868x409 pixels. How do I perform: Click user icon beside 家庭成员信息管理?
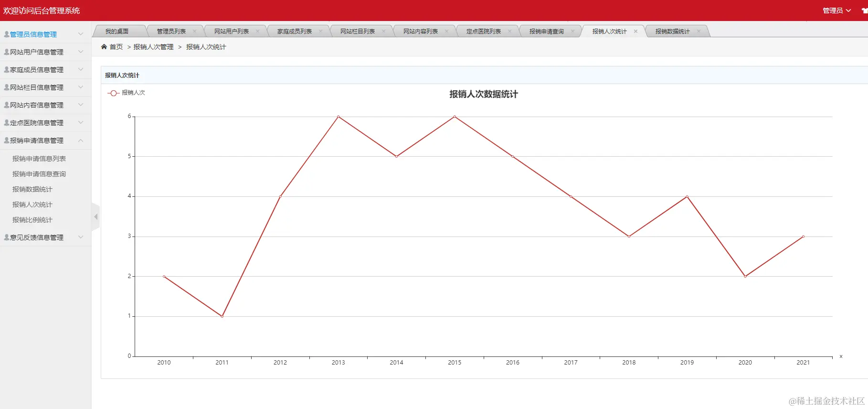click(x=6, y=70)
